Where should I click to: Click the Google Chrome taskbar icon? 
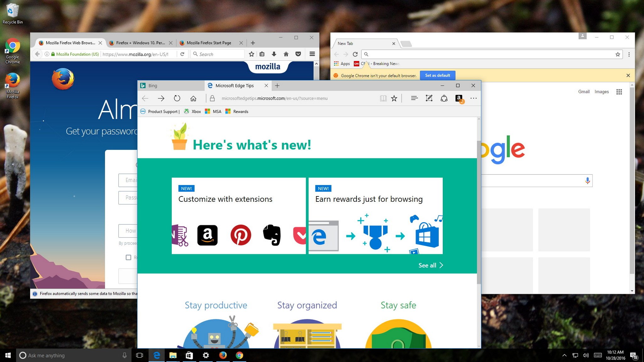(239, 355)
